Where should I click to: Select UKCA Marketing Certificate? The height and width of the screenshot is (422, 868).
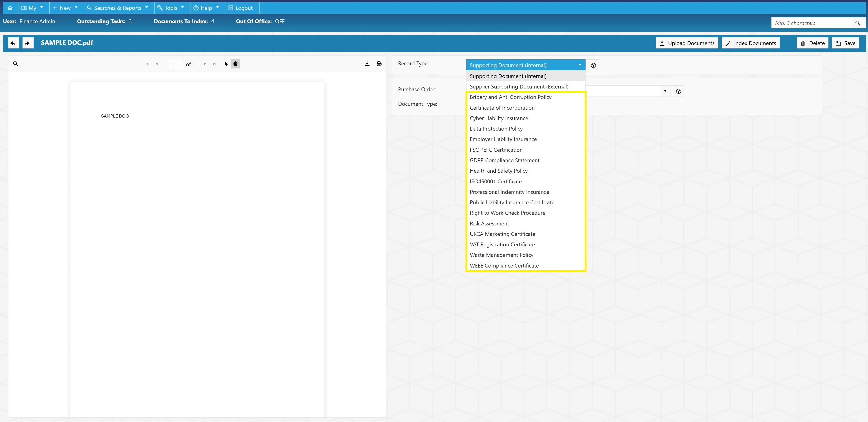pos(526,234)
